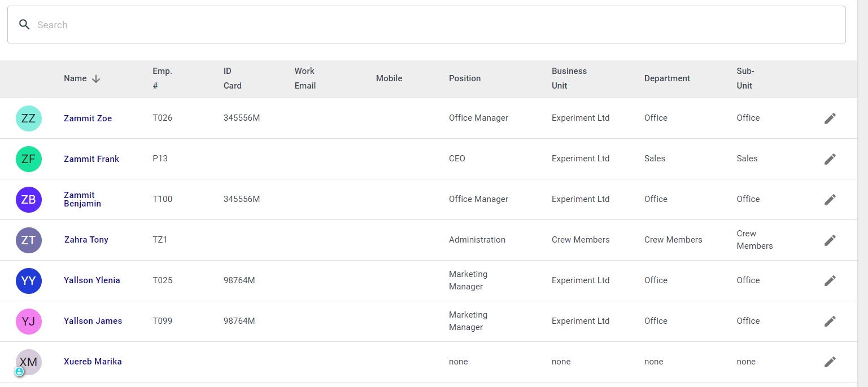Open Zammit Zoe employee profile

click(x=88, y=118)
